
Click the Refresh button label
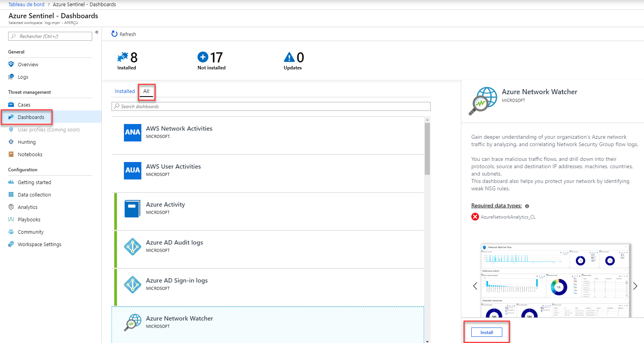point(128,34)
